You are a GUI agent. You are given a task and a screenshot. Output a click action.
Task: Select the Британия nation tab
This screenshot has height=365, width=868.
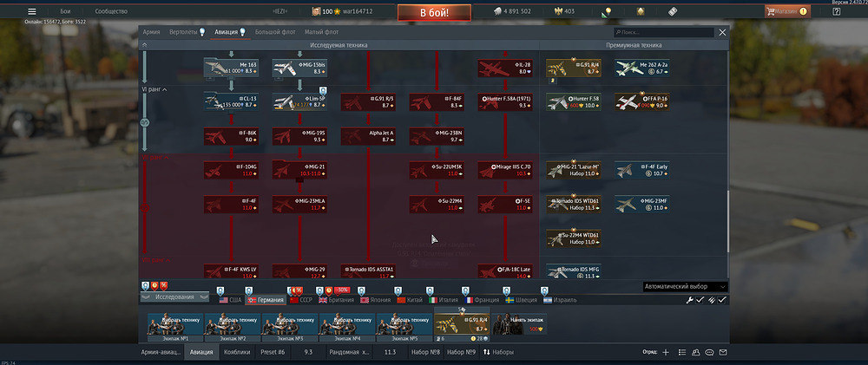335,300
